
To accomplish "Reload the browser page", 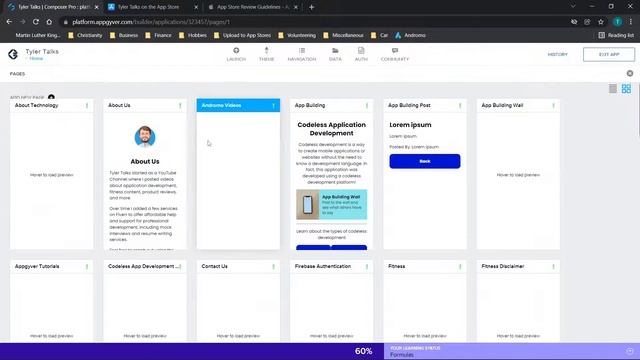I will click(x=36, y=22).
